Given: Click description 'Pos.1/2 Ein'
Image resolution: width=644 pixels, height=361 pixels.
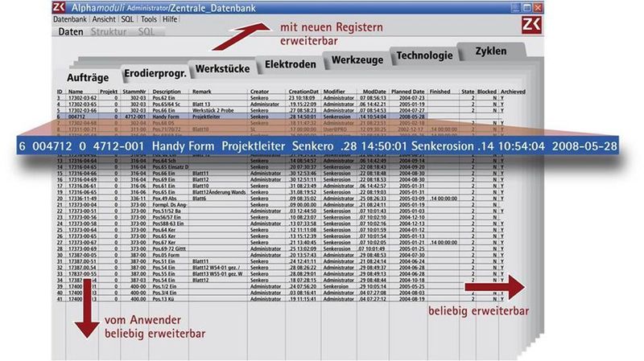Looking at the screenshot, I should coord(164,286).
